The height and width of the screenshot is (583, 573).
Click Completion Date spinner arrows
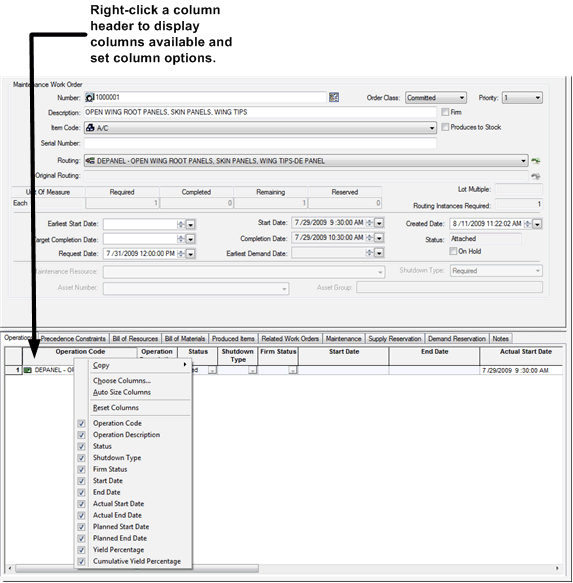pyautogui.click(x=370, y=238)
